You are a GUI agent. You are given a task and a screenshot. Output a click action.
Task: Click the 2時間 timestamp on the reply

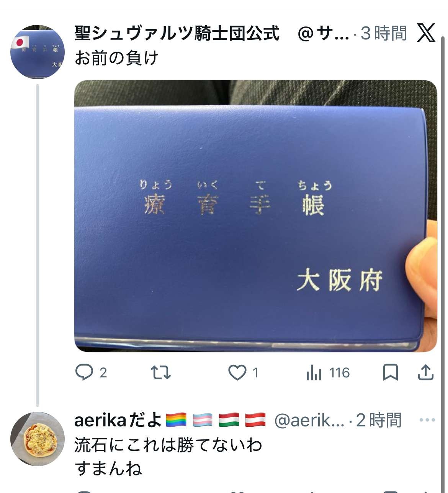click(379, 420)
